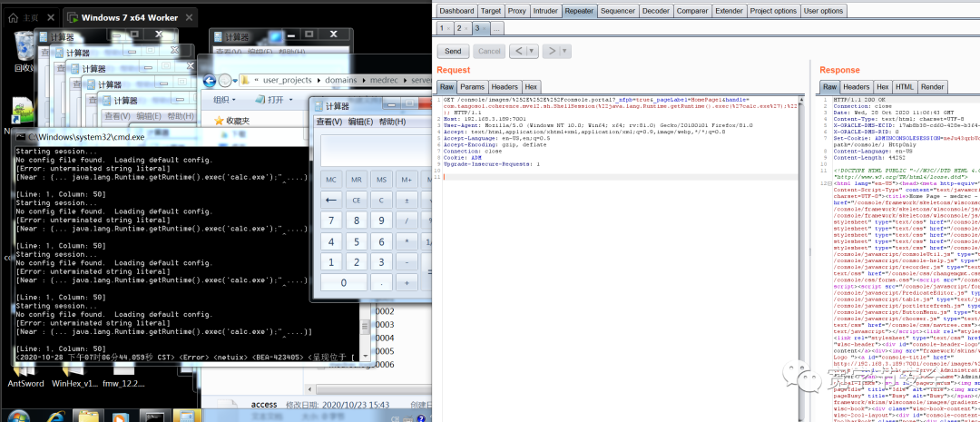
Task: Go to next request history arrow
Action: click(552, 51)
